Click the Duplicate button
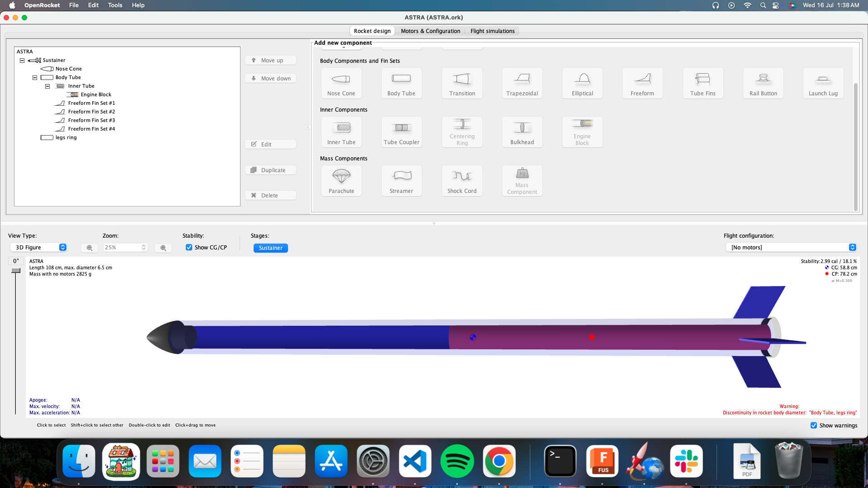Image resolution: width=868 pixels, height=488 pixels. (x=270, y=170)
